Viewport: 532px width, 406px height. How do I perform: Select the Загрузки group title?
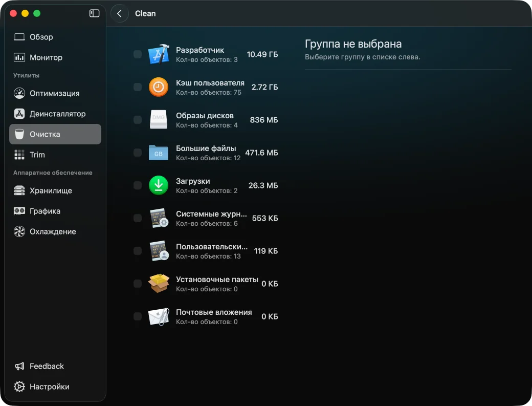point(193,181)
